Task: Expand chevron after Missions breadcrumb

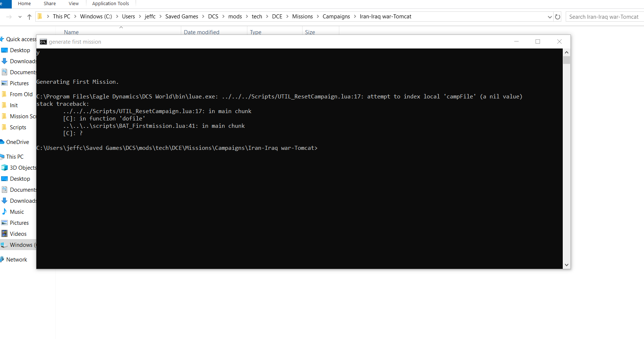Action: point(318,17)
